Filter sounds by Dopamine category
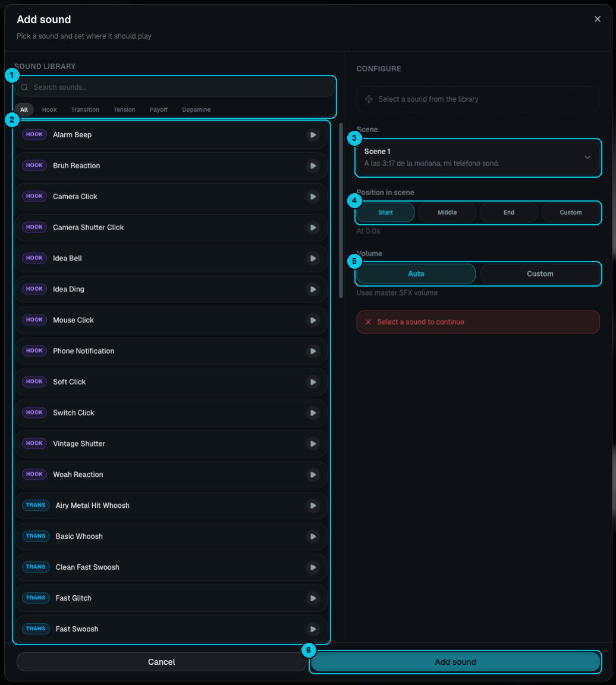The width and height of the screenshot is (616, 685). (x=196, y=109)
